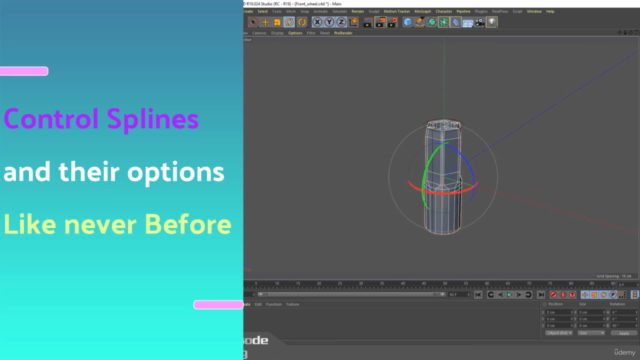Toggle Autokeying red button
This screenshot has width=640, height=360.
point(563,295)
